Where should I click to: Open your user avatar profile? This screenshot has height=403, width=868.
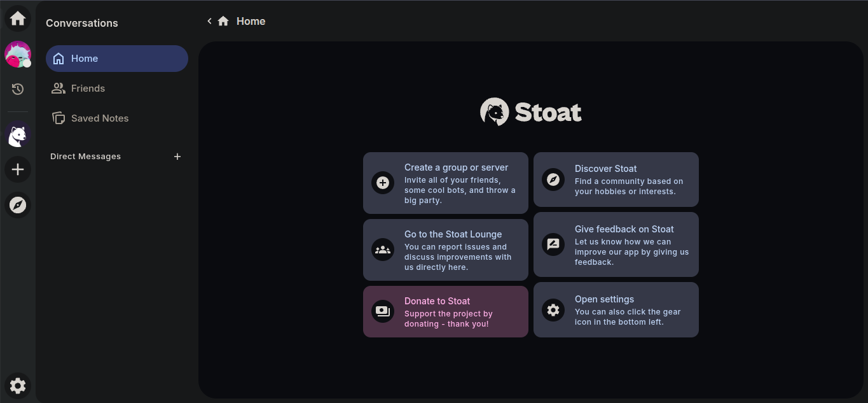(x=18, y=54)
